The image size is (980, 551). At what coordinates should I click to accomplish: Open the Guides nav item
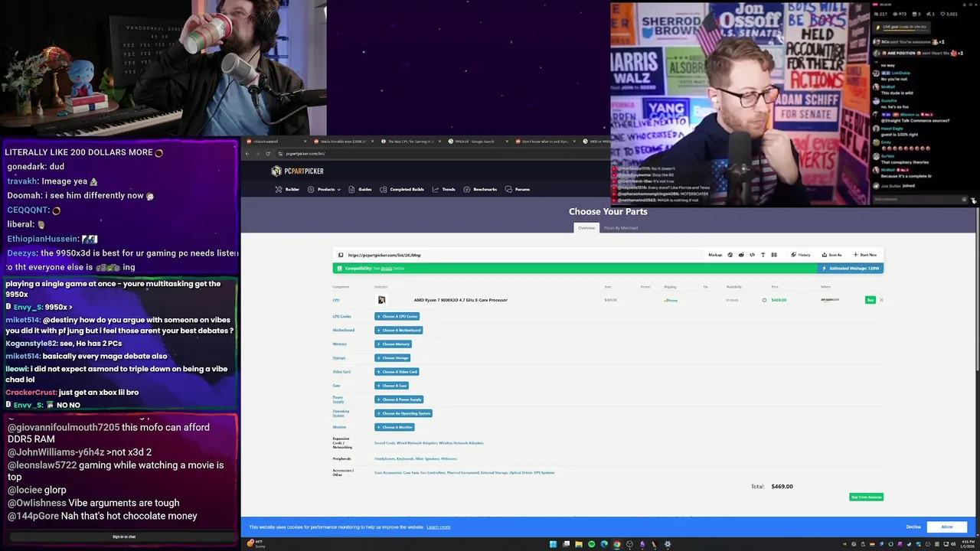point(361,189)
